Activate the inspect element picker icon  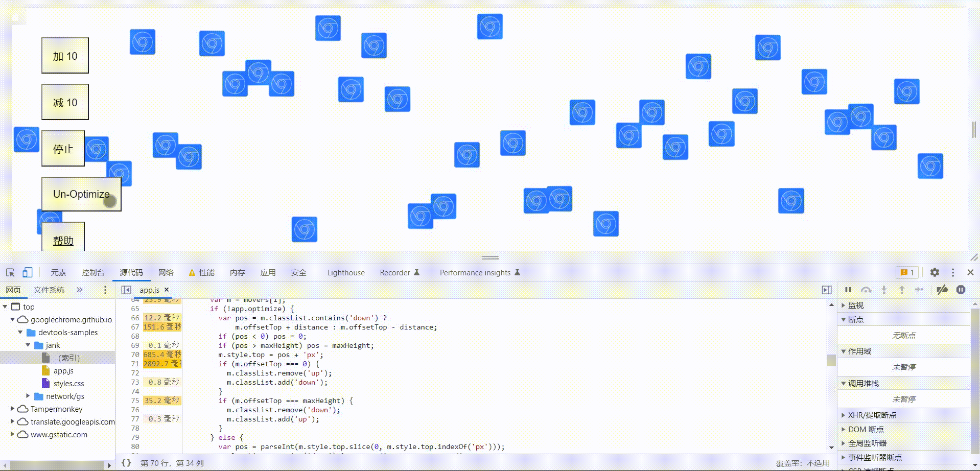point(10,273)
